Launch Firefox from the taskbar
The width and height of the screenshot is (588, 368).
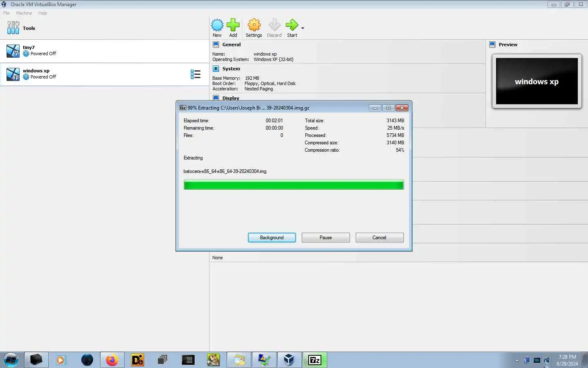(x=112, y=360)
